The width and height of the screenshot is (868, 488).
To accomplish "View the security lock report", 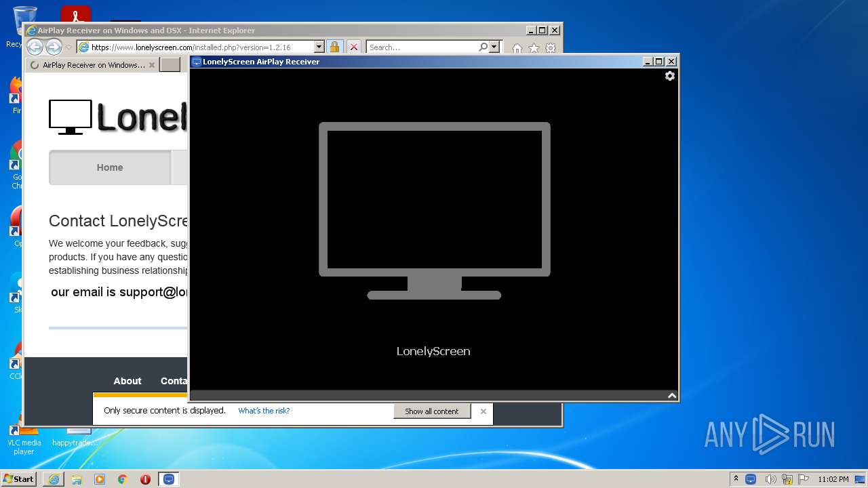I will click(x=334, y=47).
